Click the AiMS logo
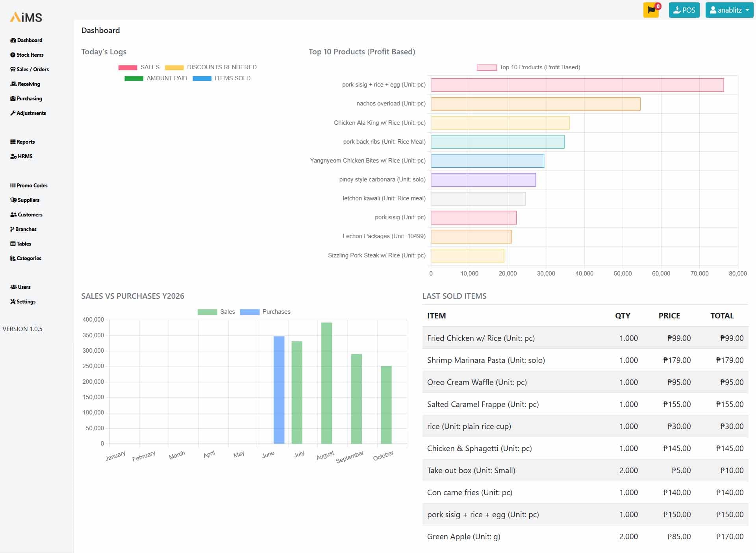Screen dimensions: 756x553 (x=26, y=17)
